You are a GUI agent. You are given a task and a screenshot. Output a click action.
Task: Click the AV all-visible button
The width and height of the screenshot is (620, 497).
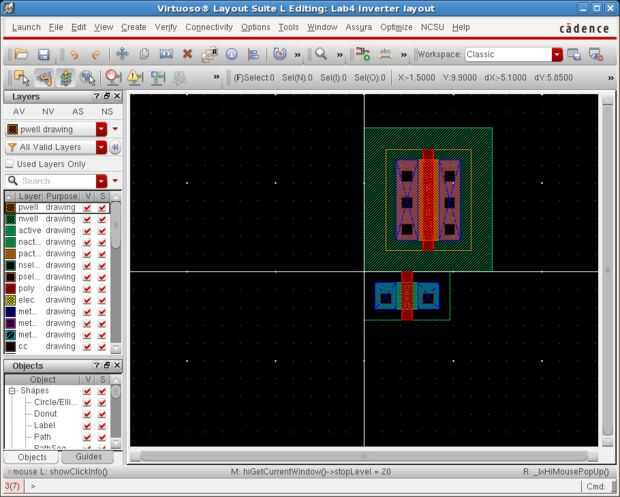pos(19,111)
